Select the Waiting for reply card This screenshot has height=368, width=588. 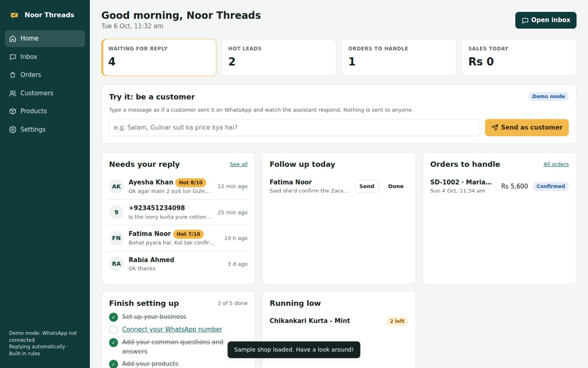tap(159, 57)
